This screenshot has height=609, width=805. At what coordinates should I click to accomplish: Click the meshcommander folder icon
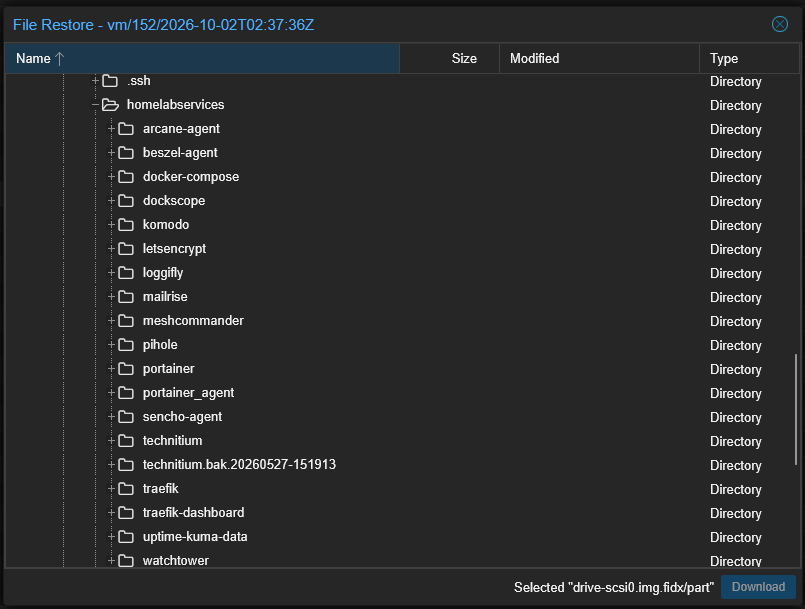coord(126,320)
